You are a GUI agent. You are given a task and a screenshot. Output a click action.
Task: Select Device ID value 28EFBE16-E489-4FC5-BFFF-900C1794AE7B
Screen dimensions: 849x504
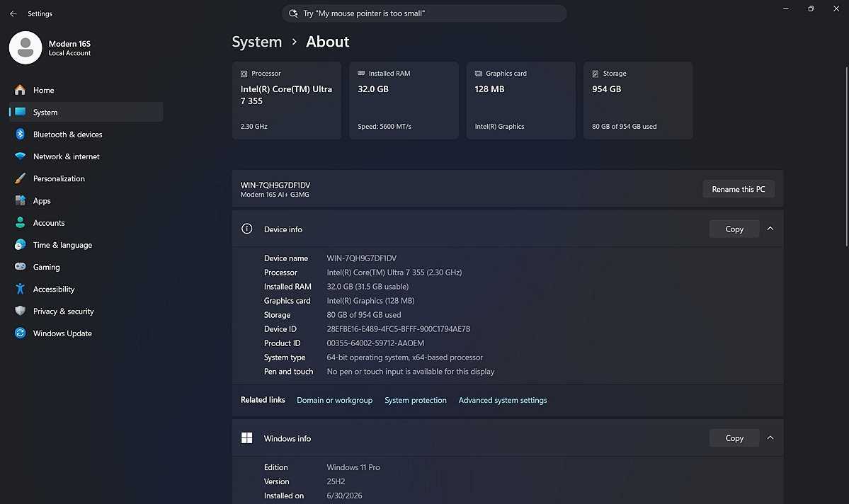tap(399, 328)
